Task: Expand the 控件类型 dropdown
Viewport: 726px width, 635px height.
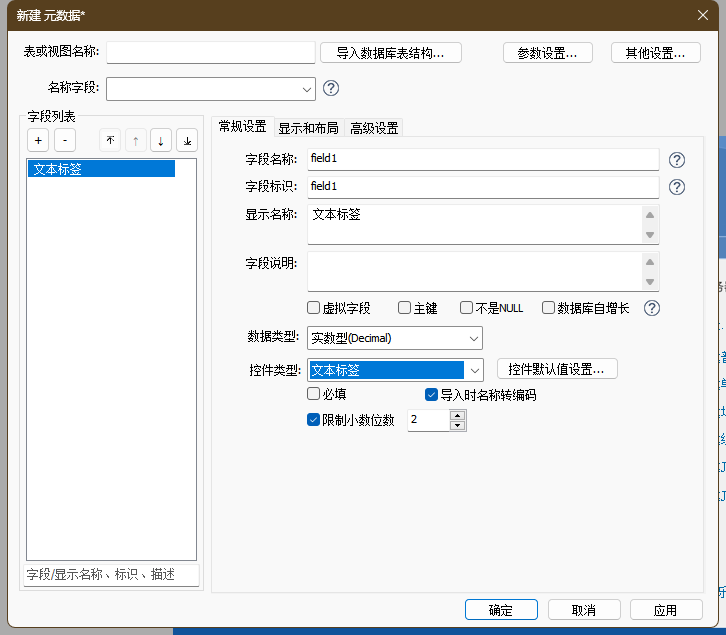Action: click(475, 370)
